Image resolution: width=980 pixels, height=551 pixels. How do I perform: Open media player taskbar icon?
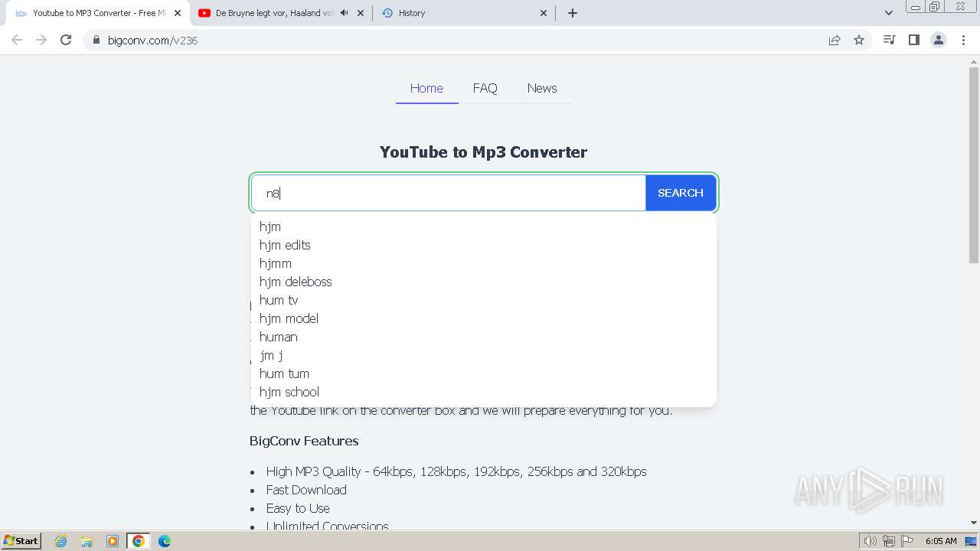[113, 541]
